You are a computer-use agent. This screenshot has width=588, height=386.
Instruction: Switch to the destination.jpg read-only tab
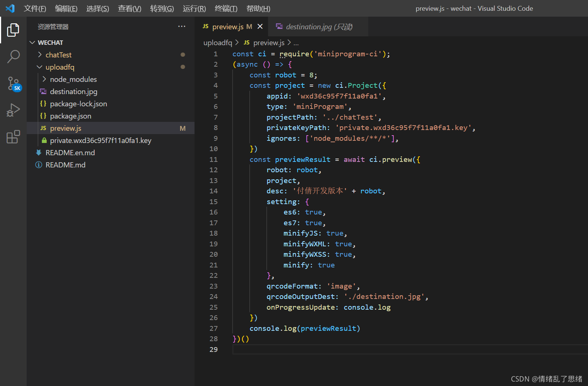click(319, 26)
